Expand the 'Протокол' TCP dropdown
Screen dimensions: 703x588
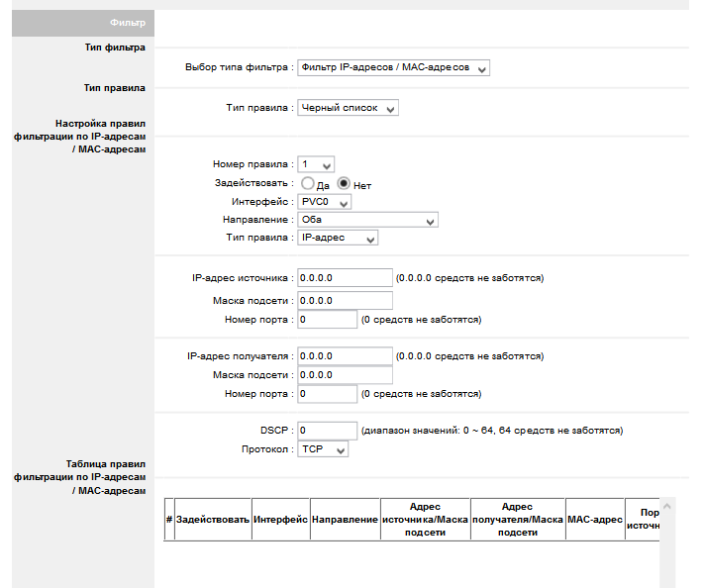tap(324, 449)
